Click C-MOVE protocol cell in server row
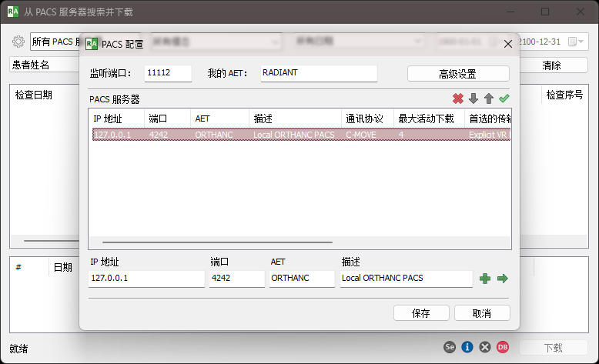Screen dimensions: 599x364 pyautogui.click(x=361, y=135)
